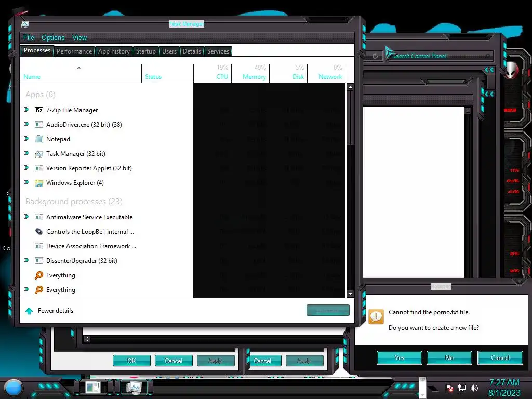Expand the last Everything process row
This screenshot has height=399, width=532.
[26, 289]
